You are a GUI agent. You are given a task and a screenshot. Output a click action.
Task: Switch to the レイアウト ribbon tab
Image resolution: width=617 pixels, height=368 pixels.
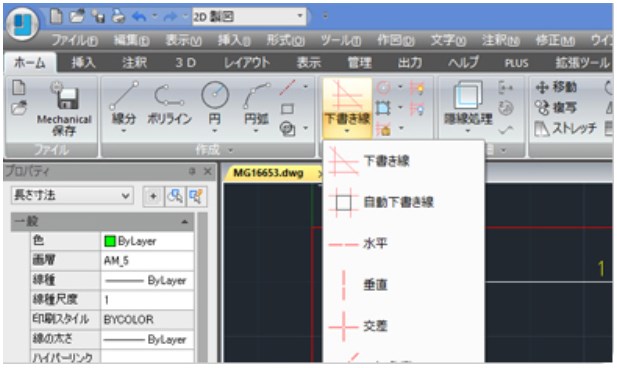tap(247, 63)
